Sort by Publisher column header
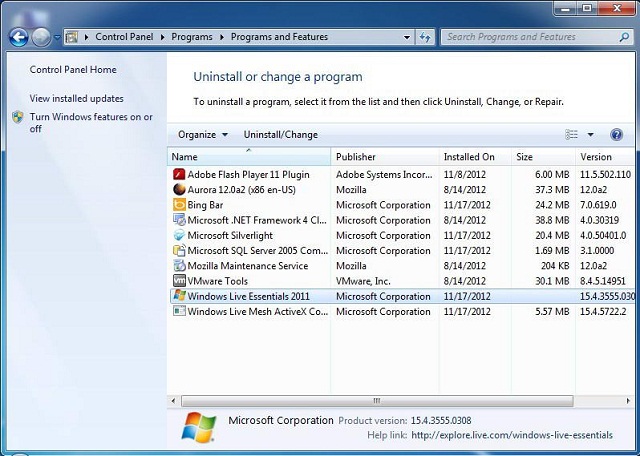This screenshot has width=640, height=456. tap(384, 157)
